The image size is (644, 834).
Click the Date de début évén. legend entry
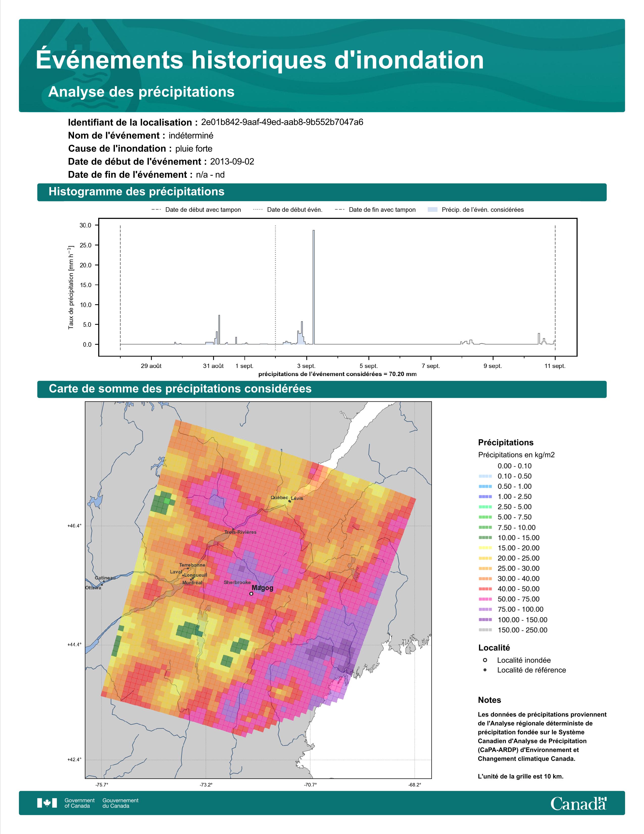288,210
